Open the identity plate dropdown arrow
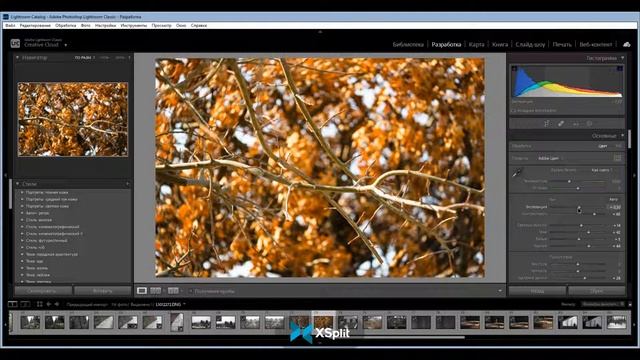The image size is (640, 360). 65,45
